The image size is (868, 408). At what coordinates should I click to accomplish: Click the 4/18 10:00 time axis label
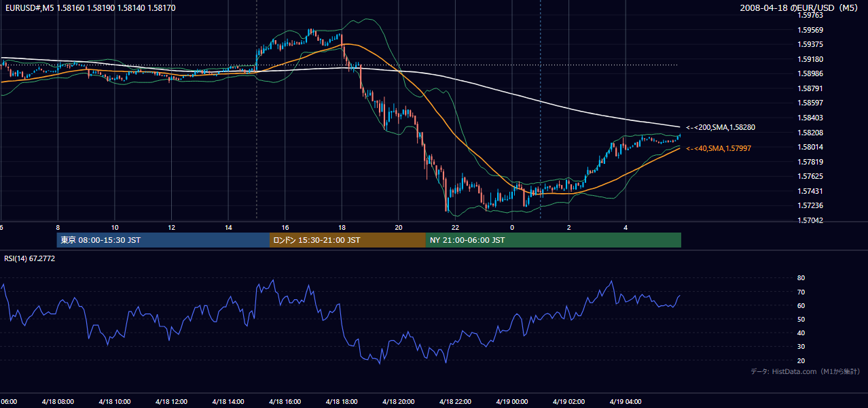tap(113, 401)
